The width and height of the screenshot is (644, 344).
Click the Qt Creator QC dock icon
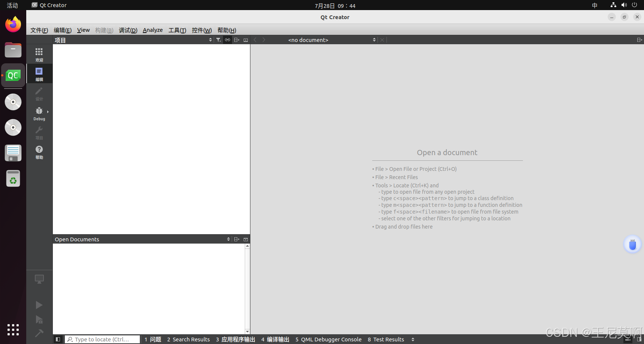point(13,75)
